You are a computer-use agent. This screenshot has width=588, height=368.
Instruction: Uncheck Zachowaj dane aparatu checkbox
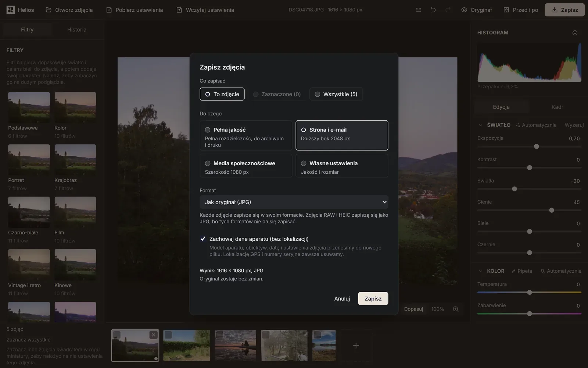(x=203, y=239)
